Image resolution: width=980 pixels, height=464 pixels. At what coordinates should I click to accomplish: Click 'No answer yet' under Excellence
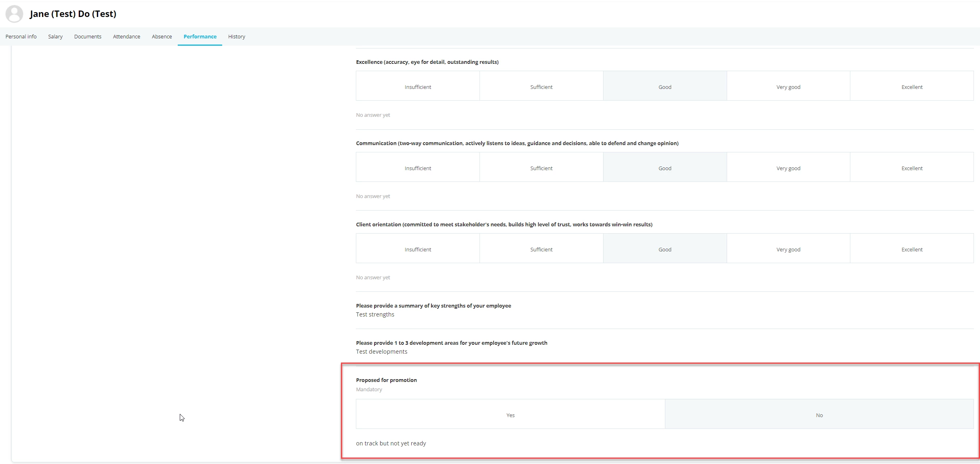click(x=373, y=115)
